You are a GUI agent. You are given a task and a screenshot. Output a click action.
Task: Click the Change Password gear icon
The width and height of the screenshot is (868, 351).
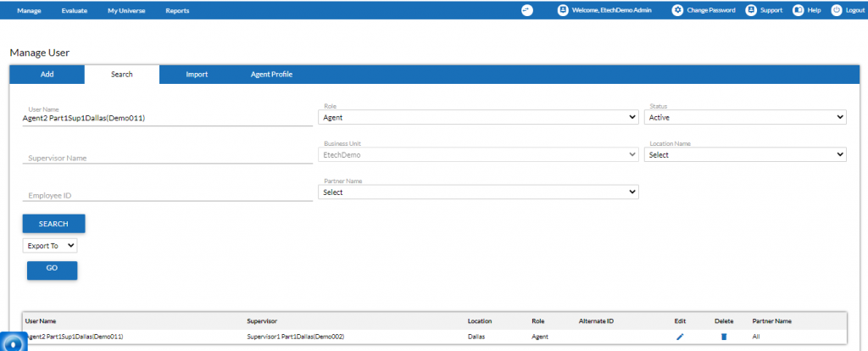[x=677, y=10]
